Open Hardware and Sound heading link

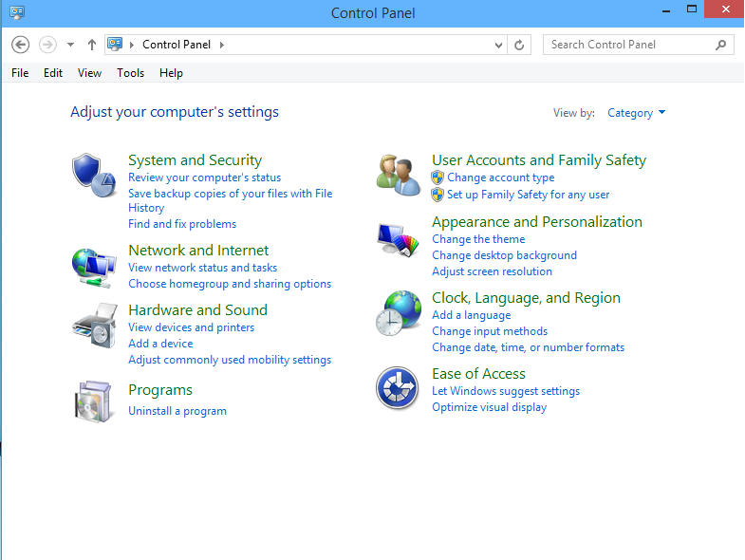(x=197, y=310)
